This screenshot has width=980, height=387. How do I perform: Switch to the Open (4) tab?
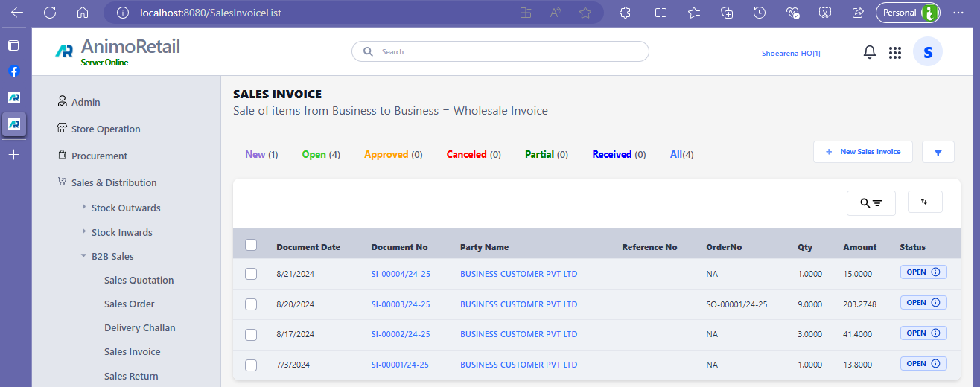pos(321,155)
